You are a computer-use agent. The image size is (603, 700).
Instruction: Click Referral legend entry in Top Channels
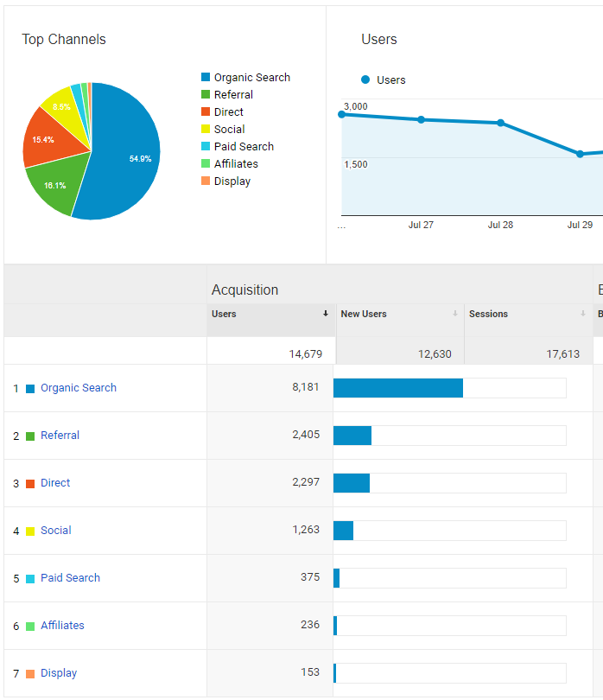pos(227,94)
